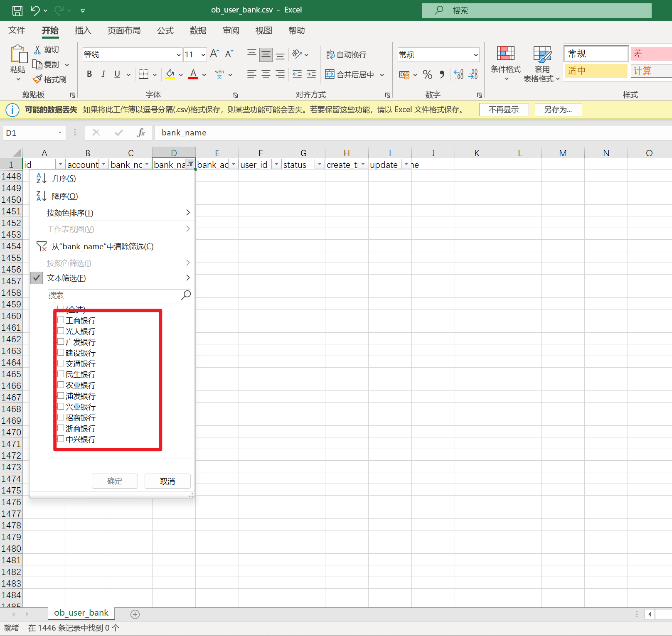Select 升序 ascending sort menu item
The width and height of the screenshot is (672, 636).
112,179
